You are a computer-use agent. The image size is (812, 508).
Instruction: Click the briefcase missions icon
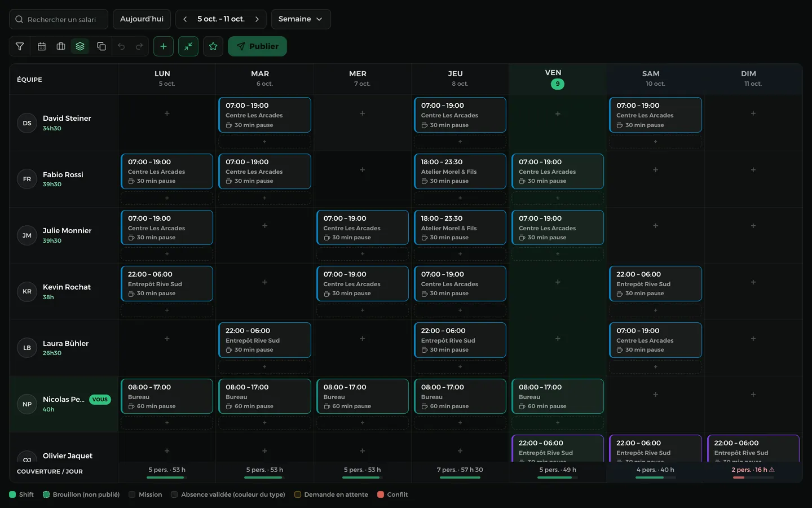tap(61, 46)
